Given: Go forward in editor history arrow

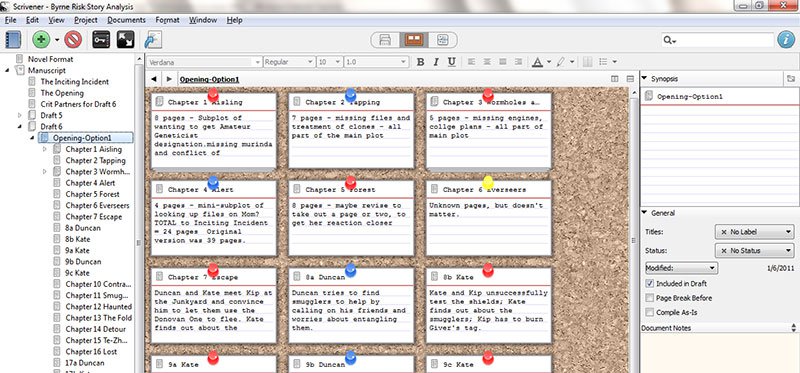Looking at the screenshot, I should (x=169, y=79).
